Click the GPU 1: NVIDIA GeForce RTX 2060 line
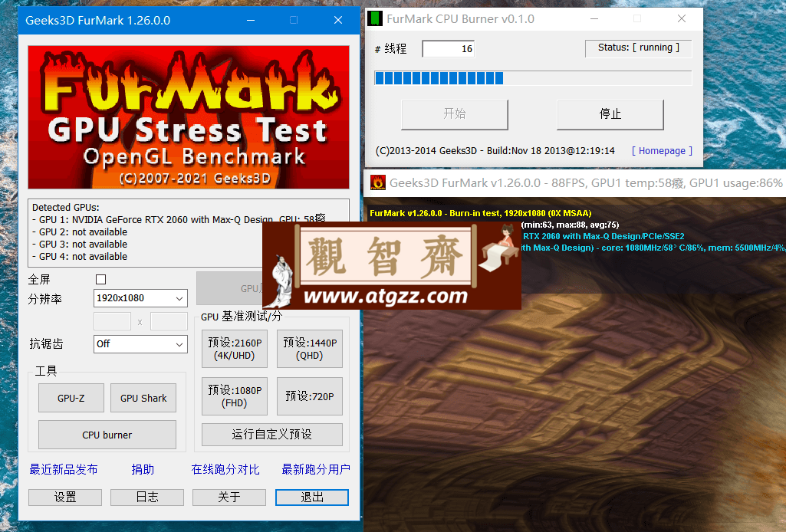 click(x=179, y=219)
